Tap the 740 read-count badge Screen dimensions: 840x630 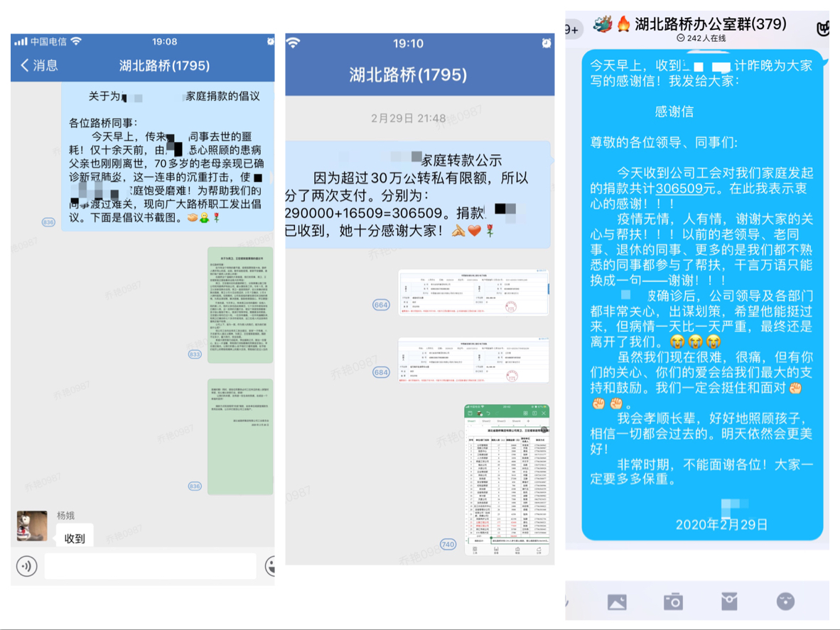pos(448,545)
